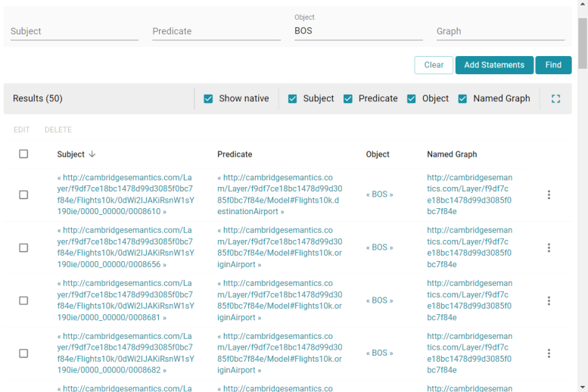This screenshot has width=588, height=392.
Task: Uncheck the Predicate column checkbox
Action: (x=348, y=98)
